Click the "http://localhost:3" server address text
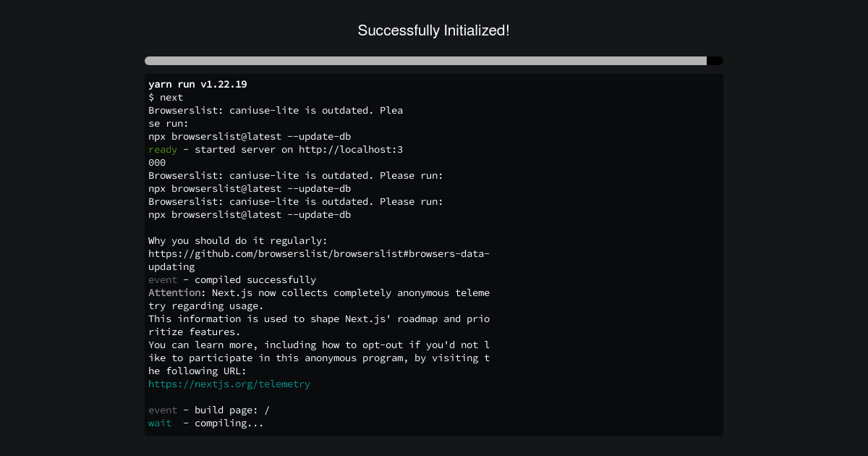 click(351, 150)
